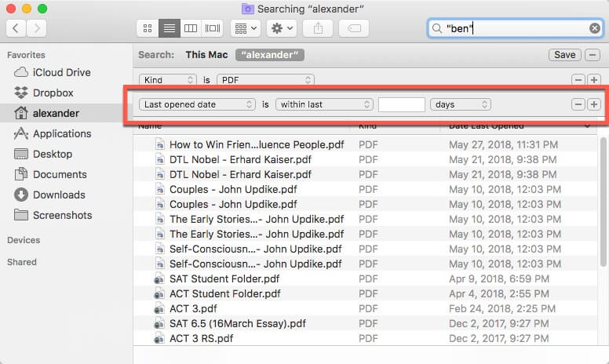
Task: Switch to cover flow view
Action: click(x=213, y=28)
